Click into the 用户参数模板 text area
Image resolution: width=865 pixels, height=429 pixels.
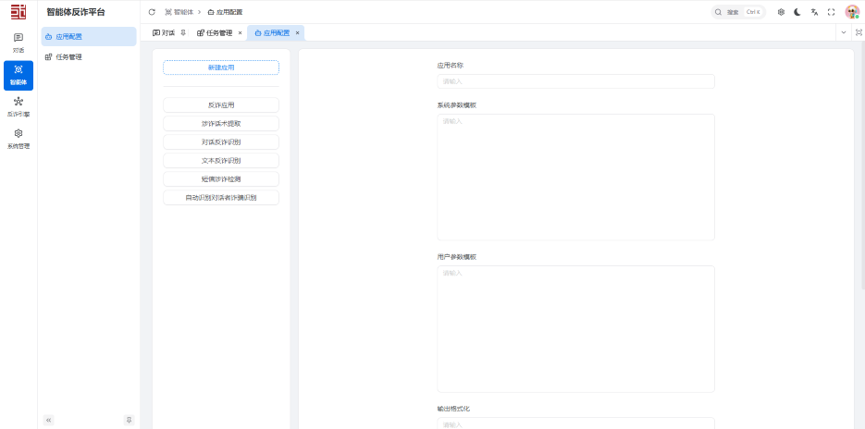576,329
